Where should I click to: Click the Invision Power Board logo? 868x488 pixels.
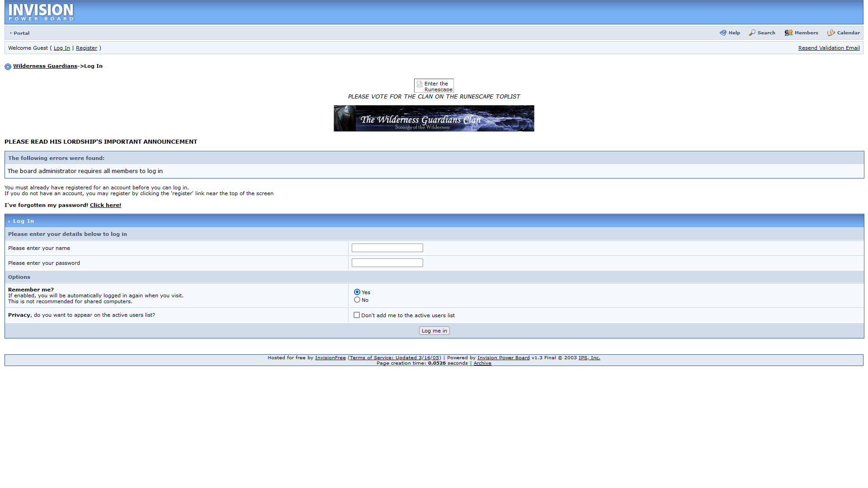(41, 12)
